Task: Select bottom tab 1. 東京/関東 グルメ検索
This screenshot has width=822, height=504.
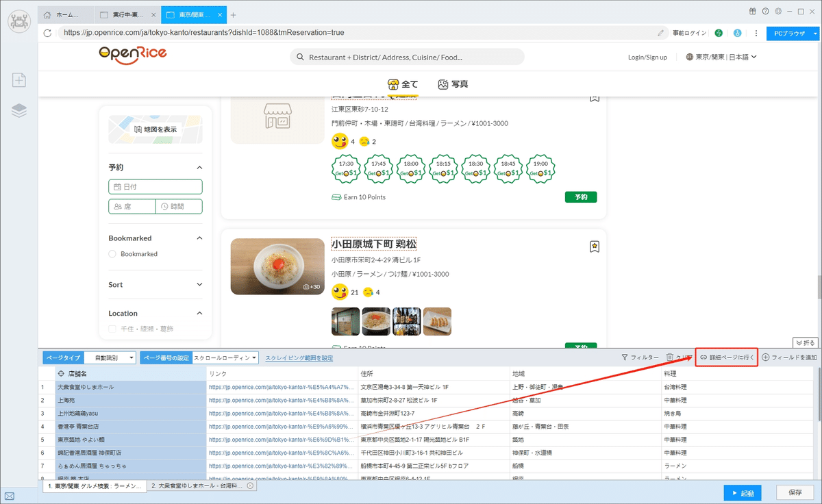Action: pos(95,486)
